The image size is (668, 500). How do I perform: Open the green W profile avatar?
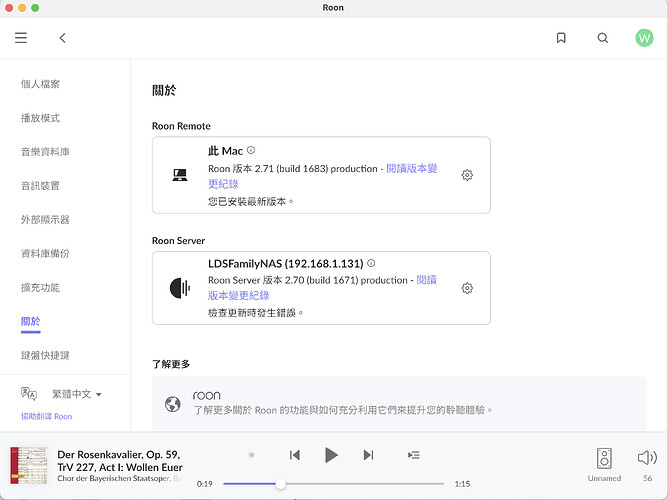point(644,38)
